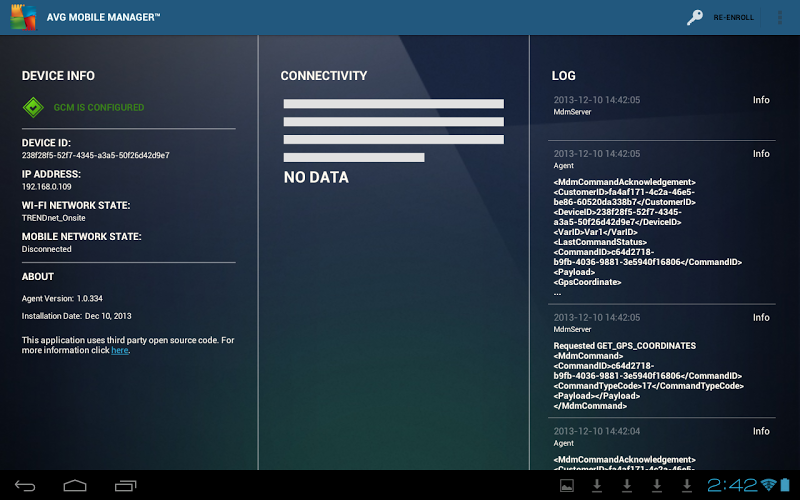This screenshot has height=500, width=800.
Task: Select the Agent Version 1.0.334 line
Action: (x=62, y=298)
